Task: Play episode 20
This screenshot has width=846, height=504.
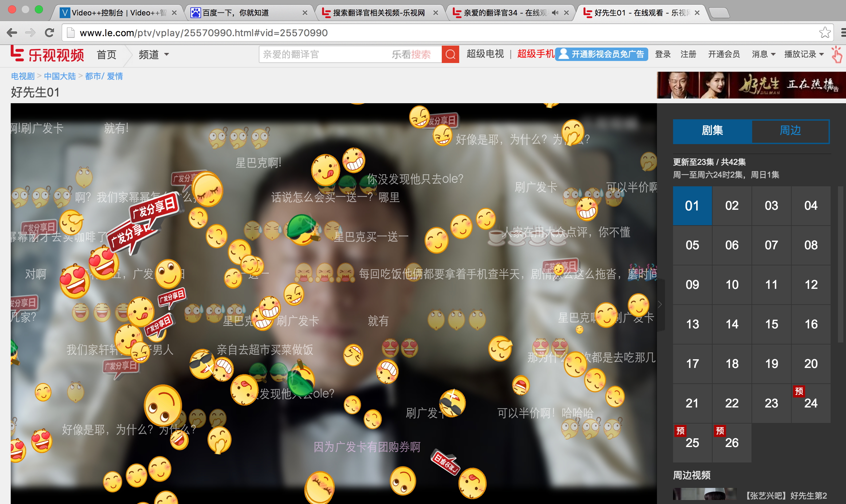Action: (811, 364)
